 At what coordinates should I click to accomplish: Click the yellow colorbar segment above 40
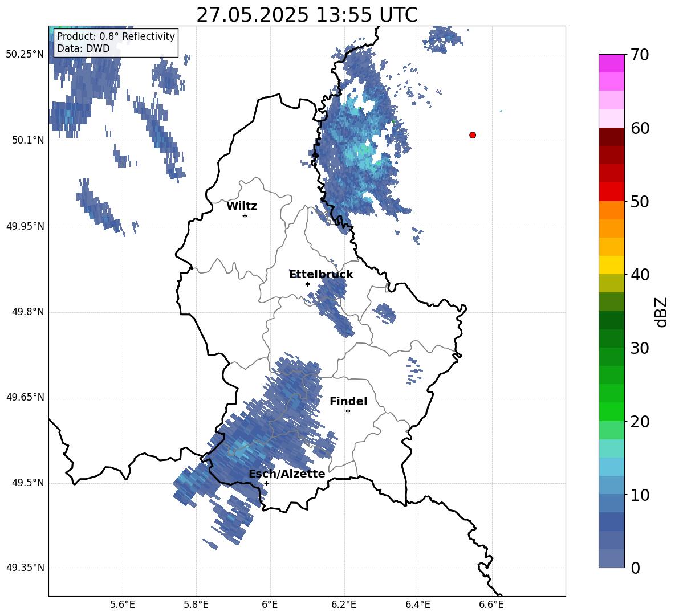tap(612, 265)
